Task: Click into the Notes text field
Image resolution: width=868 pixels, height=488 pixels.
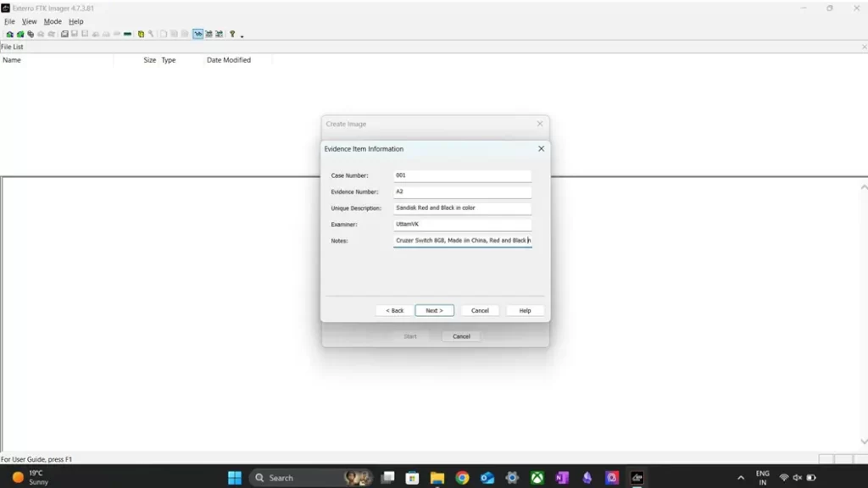Action: point(462,241)
